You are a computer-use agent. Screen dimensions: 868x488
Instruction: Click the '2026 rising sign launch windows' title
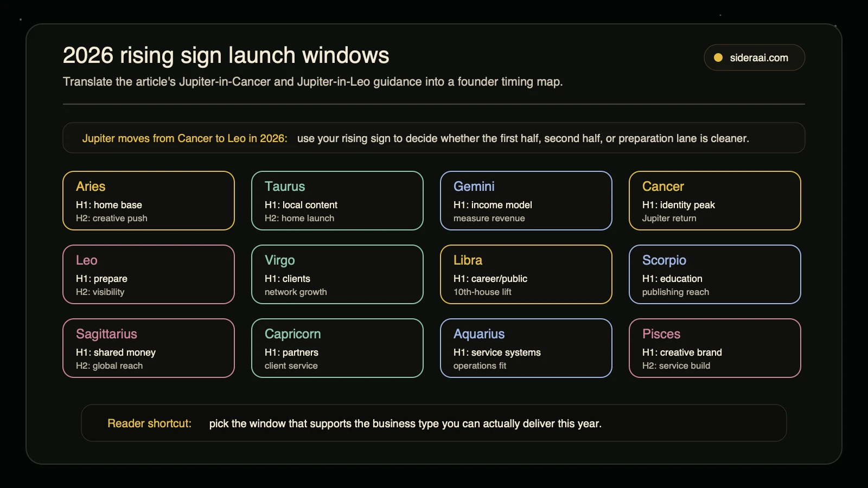click(226, 55)
